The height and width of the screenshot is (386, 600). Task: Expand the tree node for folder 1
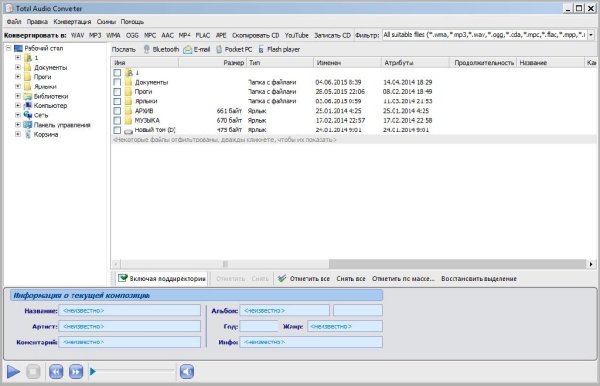[18, 58]
